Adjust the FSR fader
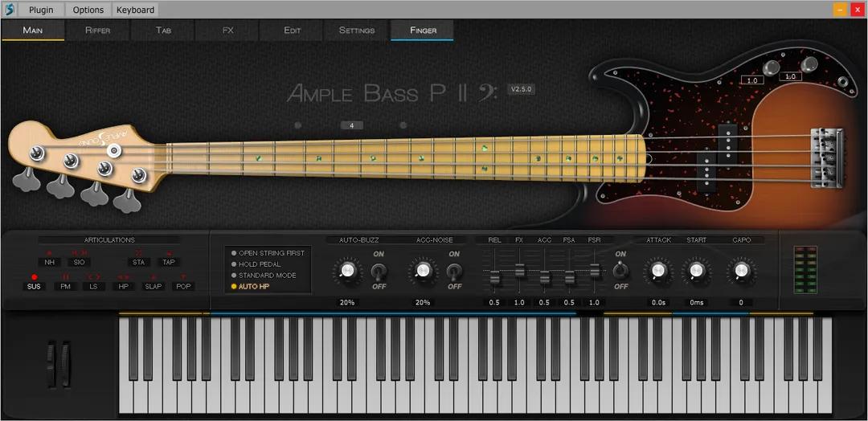The width and height of the screenshot is (868, 421). point(595,271)
